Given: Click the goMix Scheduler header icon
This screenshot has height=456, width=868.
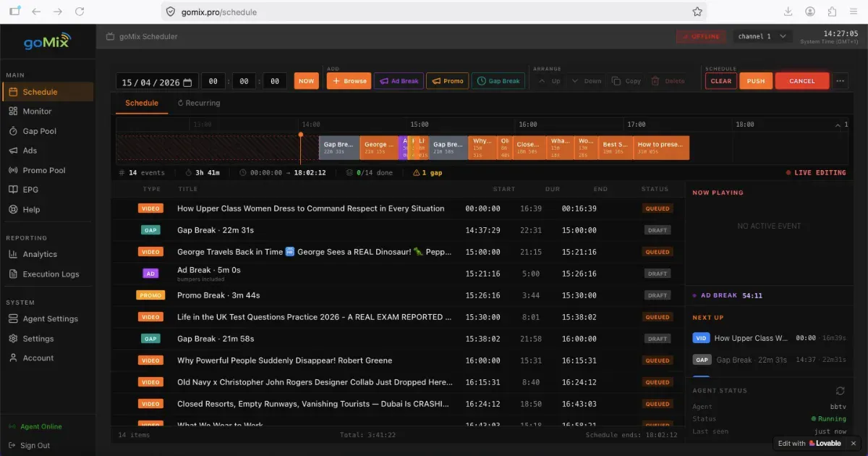Looking at the screenshot, I should (x=110, y=36).
